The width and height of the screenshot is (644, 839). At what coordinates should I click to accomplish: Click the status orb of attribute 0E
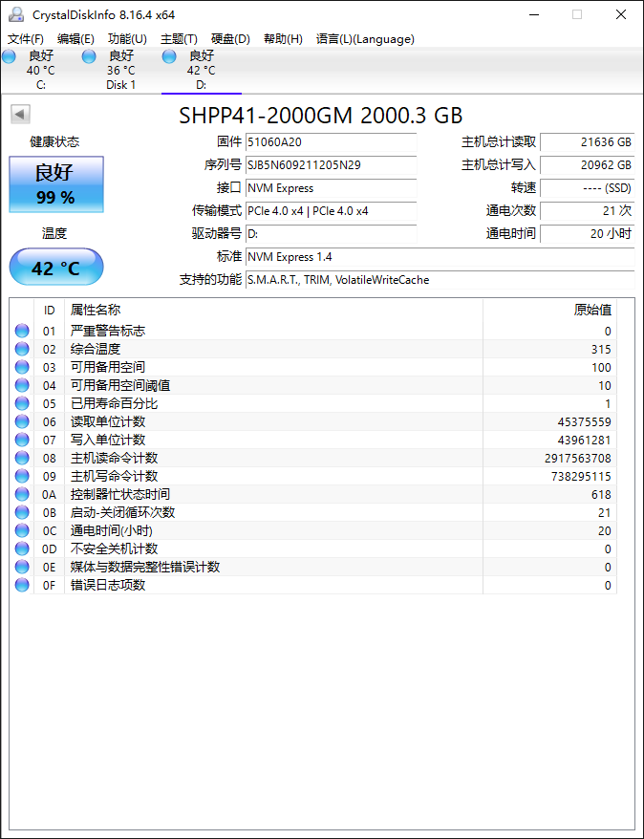pyautogui.click(x=22, y=568)
